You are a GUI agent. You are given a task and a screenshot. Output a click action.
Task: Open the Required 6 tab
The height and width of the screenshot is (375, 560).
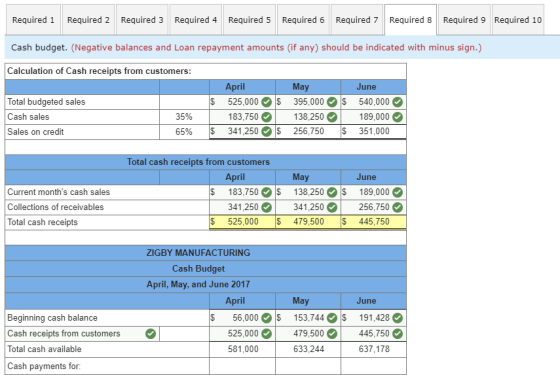303,20
